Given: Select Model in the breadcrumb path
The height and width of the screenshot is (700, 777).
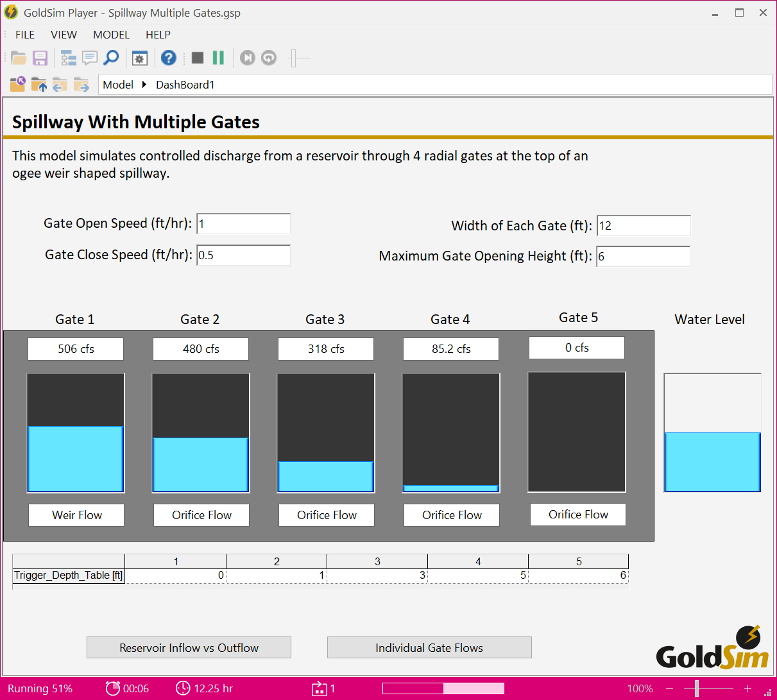Looking at the screenshot, I should 118,85.
